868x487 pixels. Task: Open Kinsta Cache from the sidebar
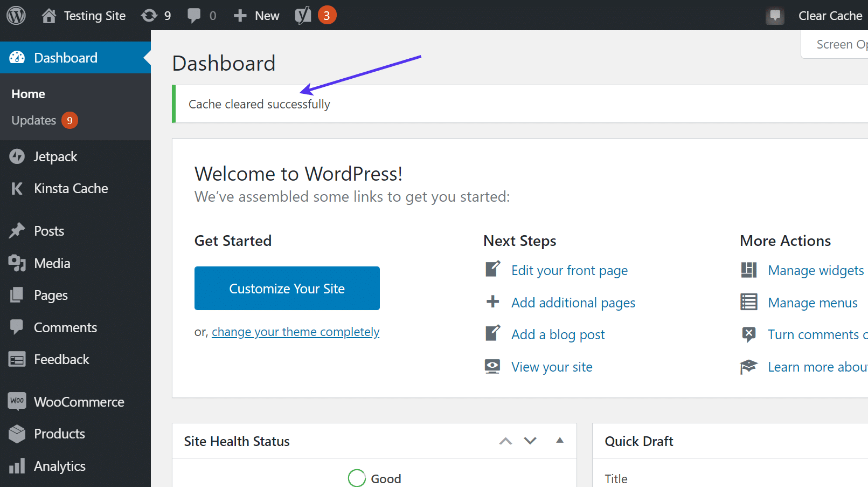16,188
